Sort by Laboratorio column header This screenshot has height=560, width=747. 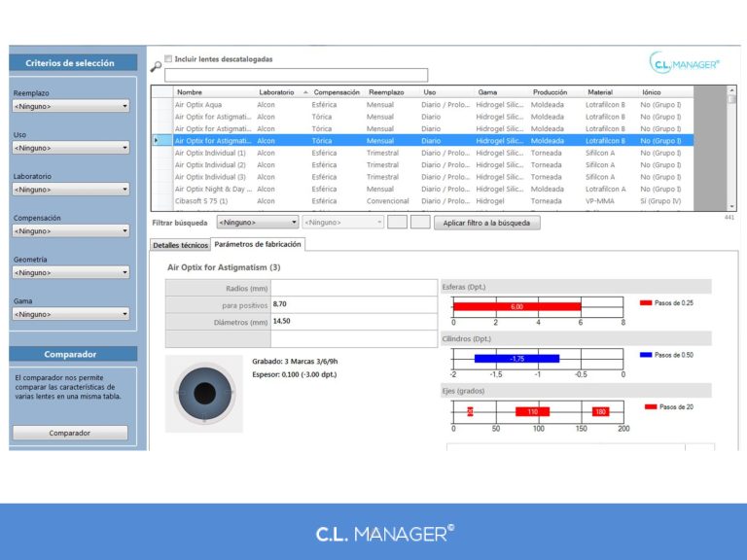pyautogui.click(x=276, y=92)
